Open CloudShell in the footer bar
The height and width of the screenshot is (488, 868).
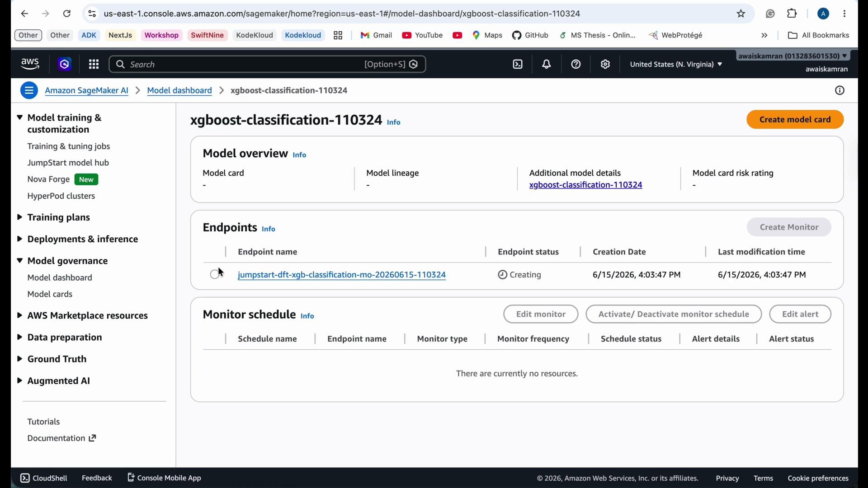(44, 478)
